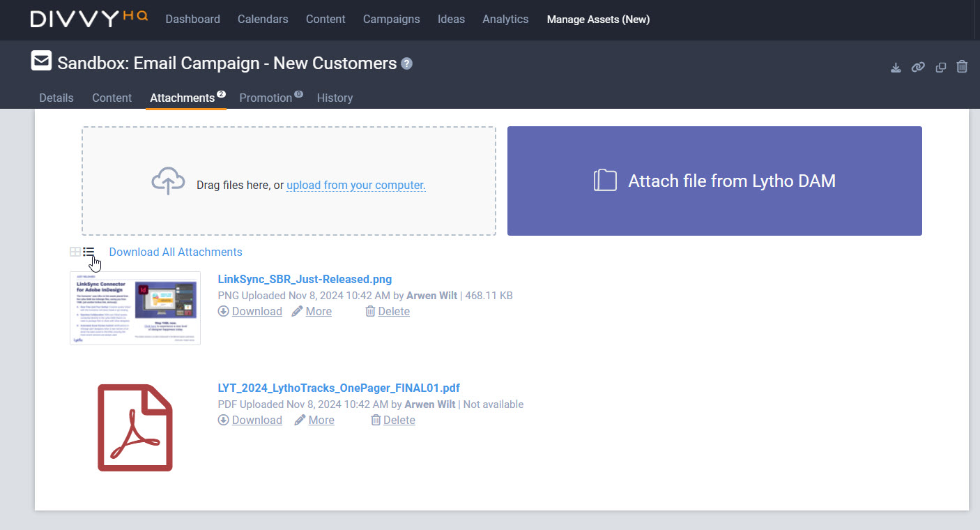Click upload from your computer link
This screenshot has height=530, width=980.
(x=356, y=185)
